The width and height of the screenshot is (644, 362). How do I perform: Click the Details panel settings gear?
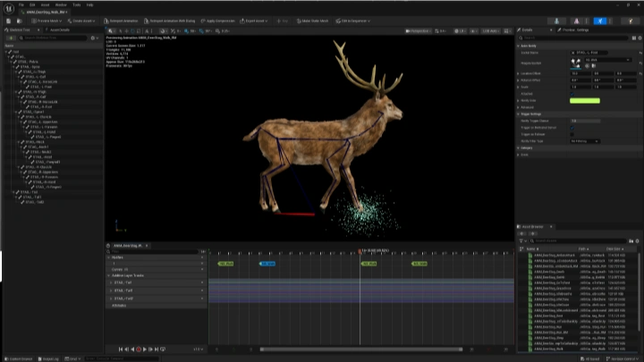tap(640, 38)
